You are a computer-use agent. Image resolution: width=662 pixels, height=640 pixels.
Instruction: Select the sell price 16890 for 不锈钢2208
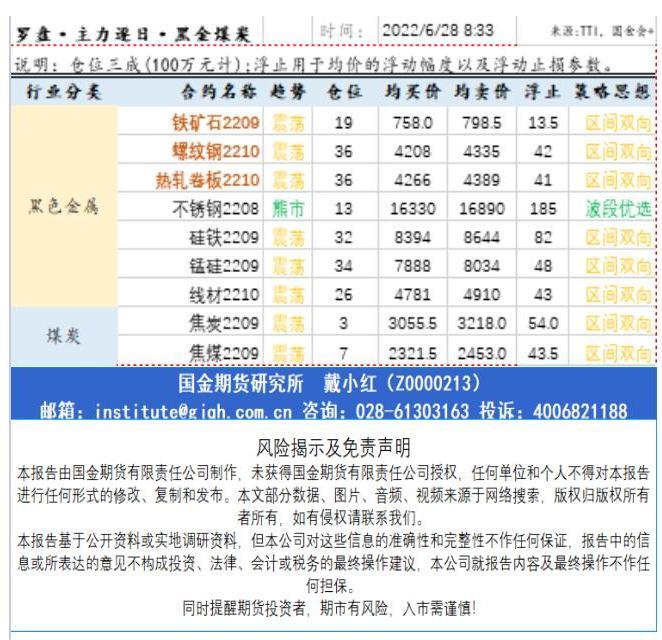pos(482,209)
